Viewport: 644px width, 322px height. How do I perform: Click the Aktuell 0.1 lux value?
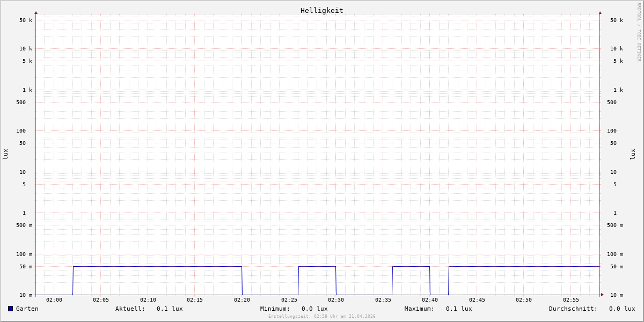coord(170,309)
